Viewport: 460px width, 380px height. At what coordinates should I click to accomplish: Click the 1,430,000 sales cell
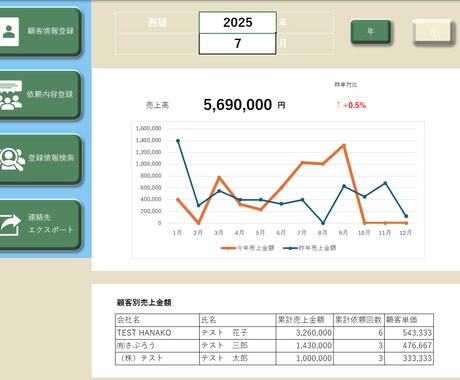click(x=305, y=345)
